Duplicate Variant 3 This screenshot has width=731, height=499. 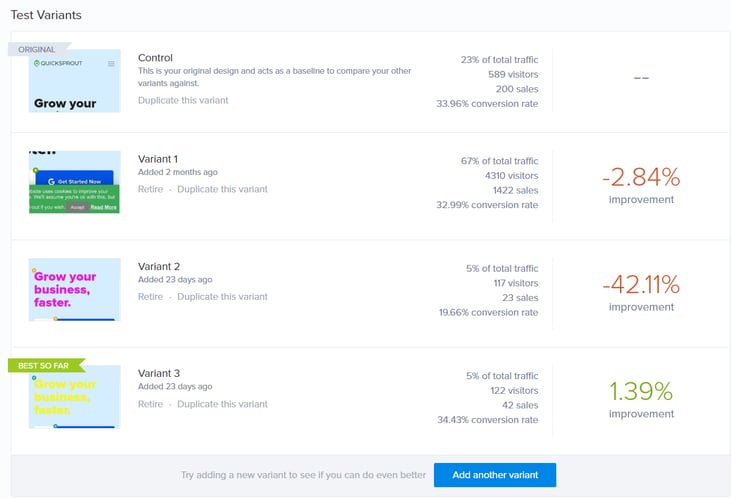pos(222,404)
